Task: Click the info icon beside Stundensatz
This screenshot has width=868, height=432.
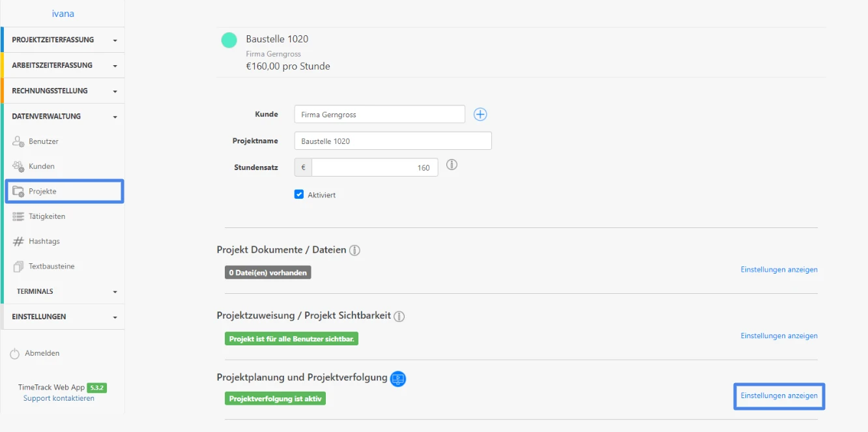Action: click(x=452, y=165)
